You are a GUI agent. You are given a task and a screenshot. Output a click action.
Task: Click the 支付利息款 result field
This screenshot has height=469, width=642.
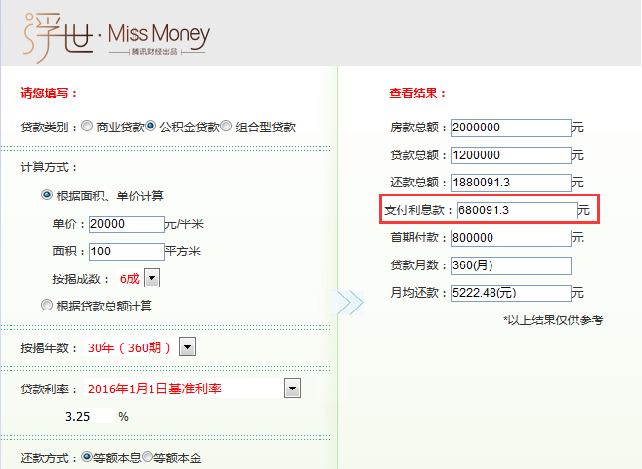coord(515,211)
